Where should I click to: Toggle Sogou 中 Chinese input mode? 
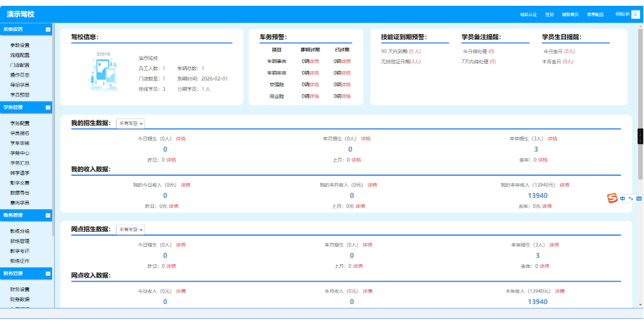click(x=623, y=198)
